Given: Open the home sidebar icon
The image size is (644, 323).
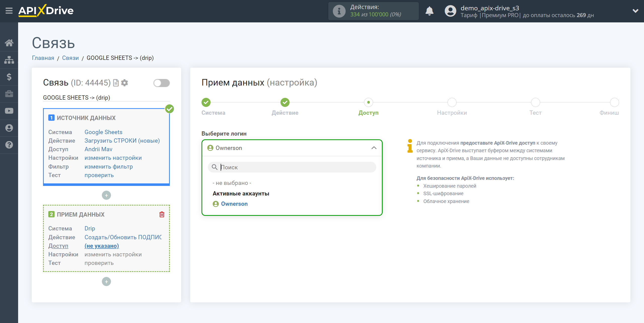Looking at the screenshot, I should pos(9,43).
